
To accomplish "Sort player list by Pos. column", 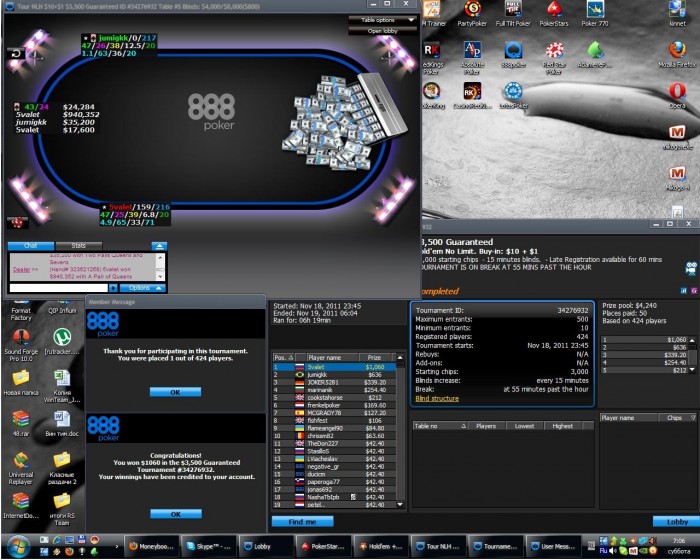I will click(283, 358).
